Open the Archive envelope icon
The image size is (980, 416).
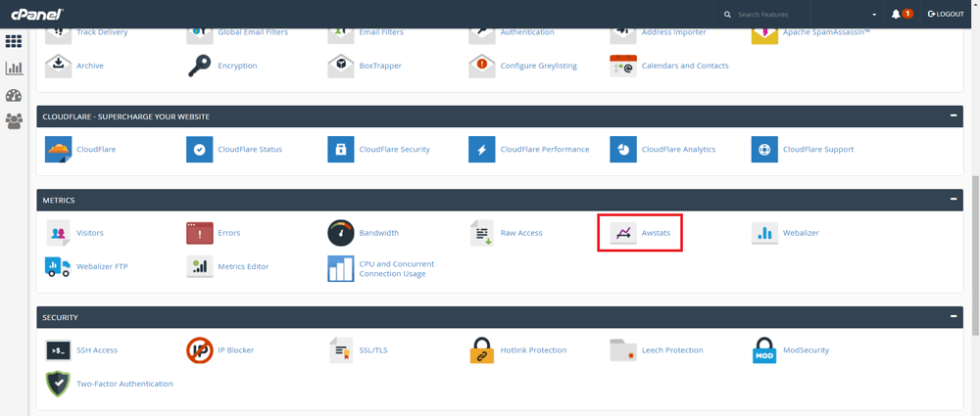click(x=58, y=66)
